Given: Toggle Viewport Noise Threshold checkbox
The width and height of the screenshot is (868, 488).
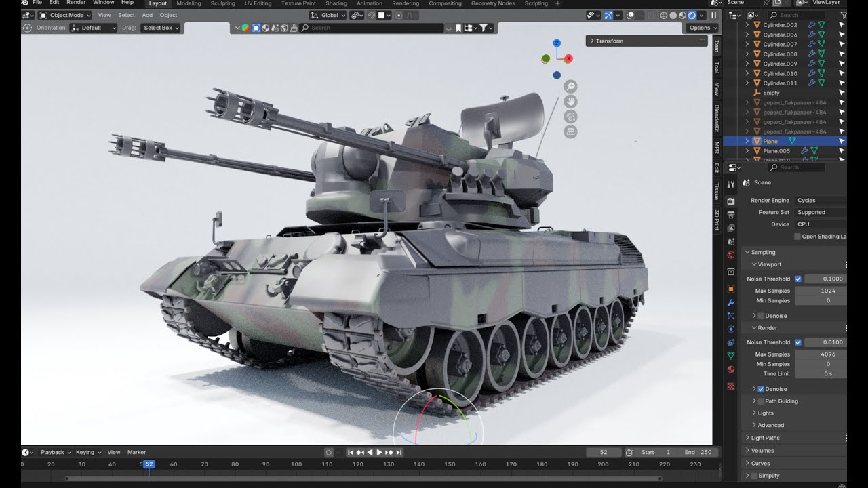Looking at the screenshot, I should pyautogui.click(x=798, y=279).
